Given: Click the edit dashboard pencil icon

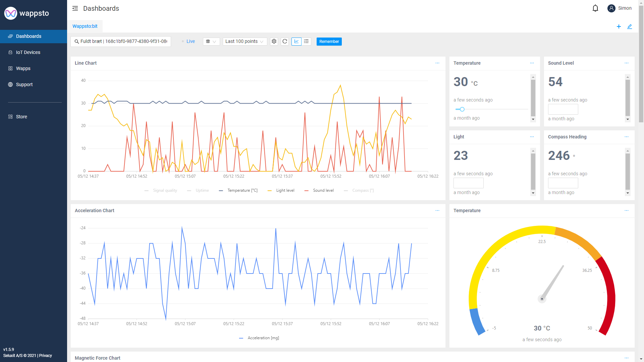Looking at the screenshot, I should (x=630, y=26).
